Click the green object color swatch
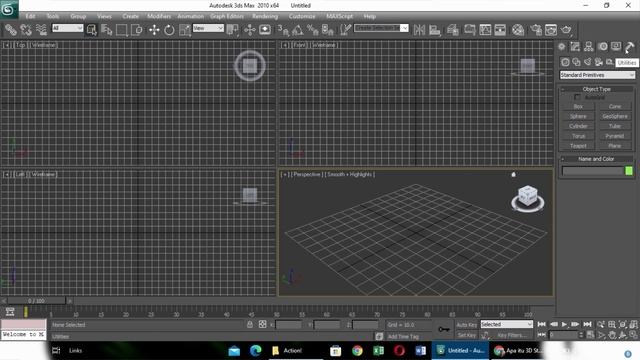Image resolution: width=640 pixels, height=360 pixels. [x=629, y=171]
